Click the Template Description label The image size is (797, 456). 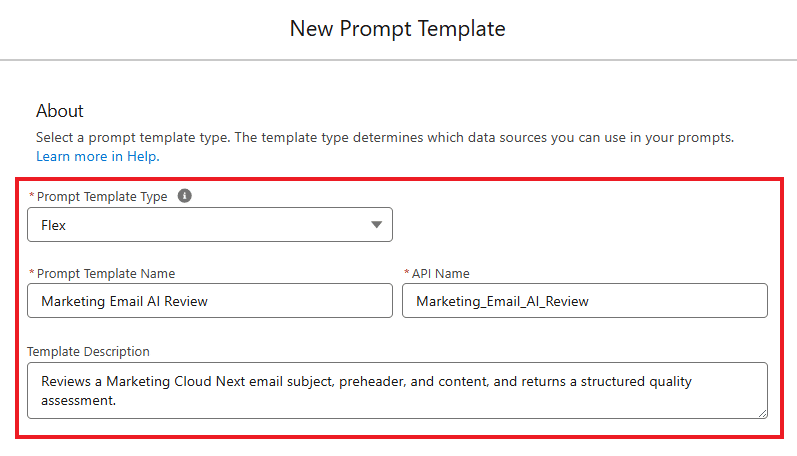tap(88, 351)
